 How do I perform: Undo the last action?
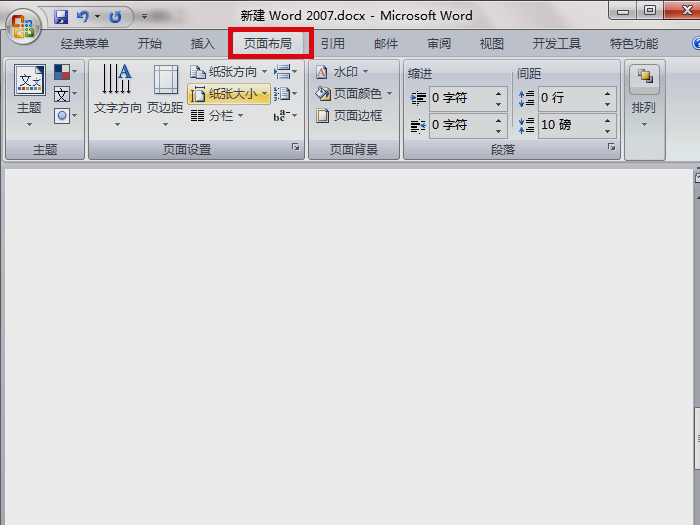click(83, 17)
